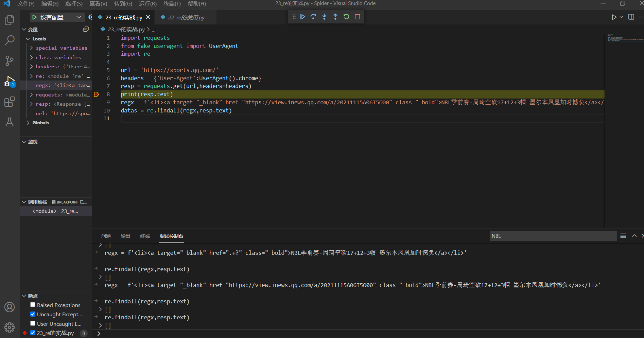Screen dimensions: 644x338
Task: Select the 调试控制台 panel tab
Action: coord(172,236)
